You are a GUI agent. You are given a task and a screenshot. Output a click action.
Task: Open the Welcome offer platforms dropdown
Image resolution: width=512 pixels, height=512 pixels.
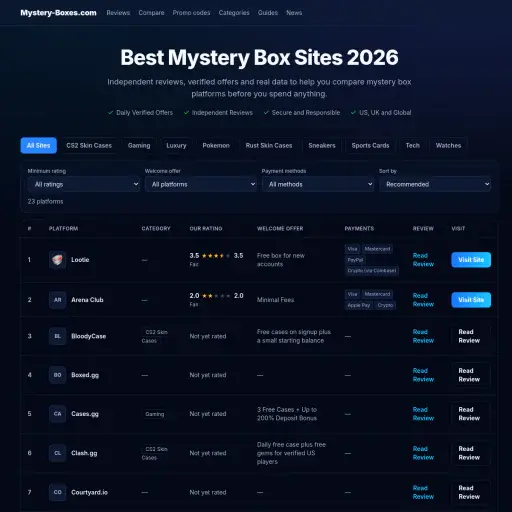point(201,184)
